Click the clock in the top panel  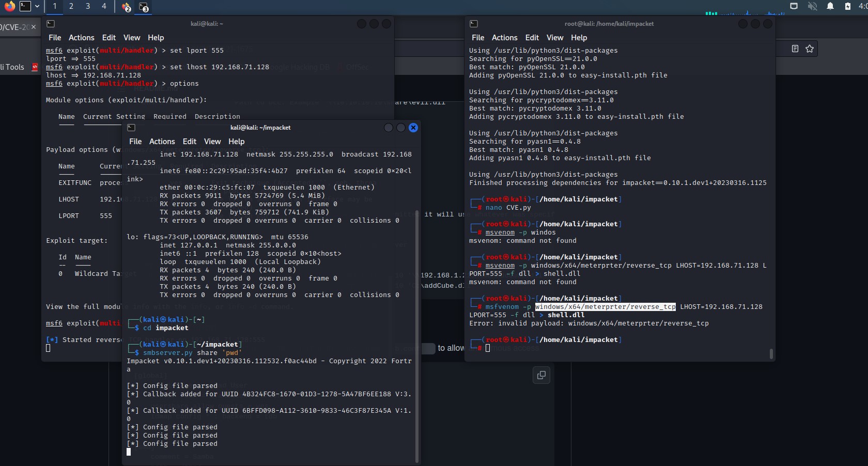[x=863, y=6]
